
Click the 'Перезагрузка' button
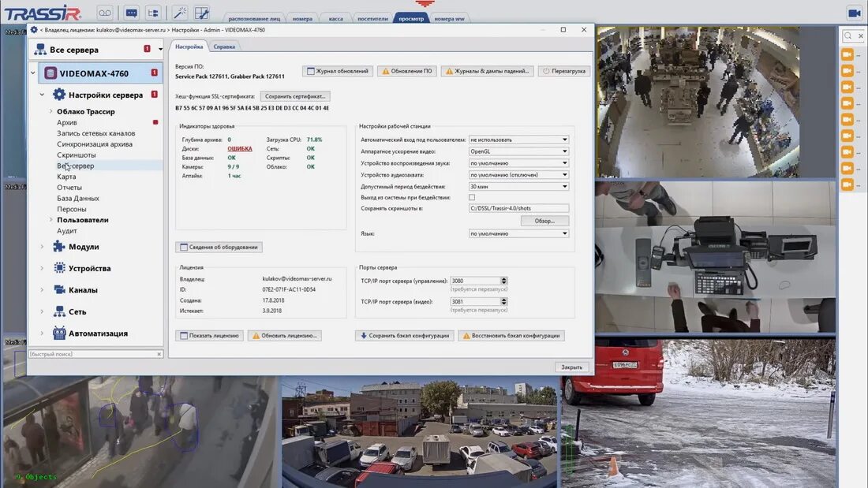(x=564, y=71)
